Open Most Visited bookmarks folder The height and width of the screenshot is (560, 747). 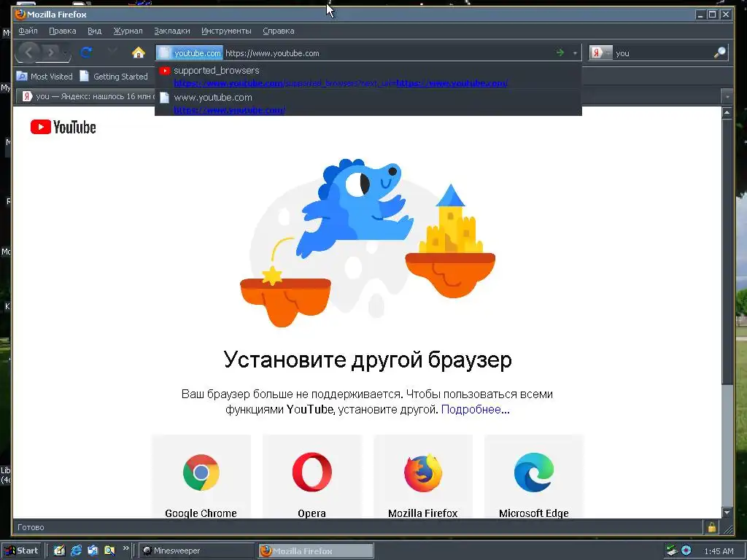[44, 76]
